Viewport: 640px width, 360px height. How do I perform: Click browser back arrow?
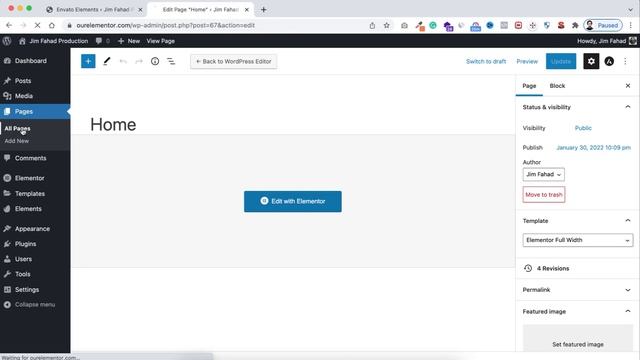tap(9, 25)
